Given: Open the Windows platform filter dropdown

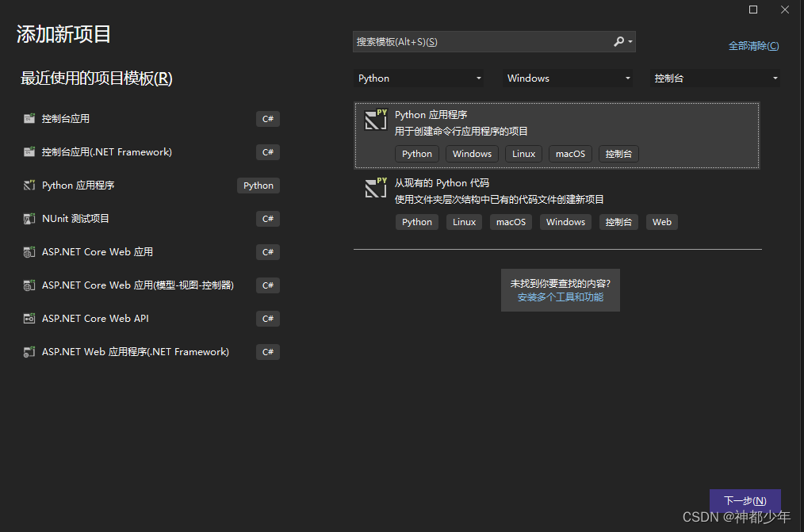Looking at the screenshot, I should coord(567,78).
